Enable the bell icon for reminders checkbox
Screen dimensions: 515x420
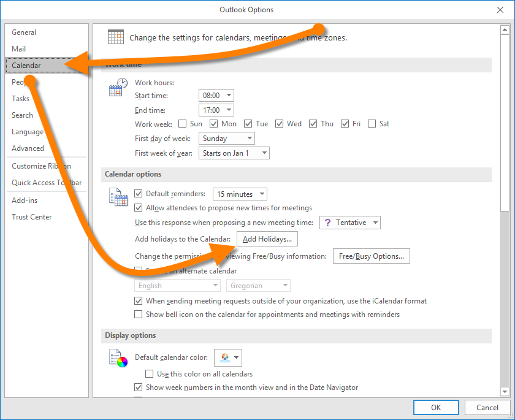tap(139, 315)
